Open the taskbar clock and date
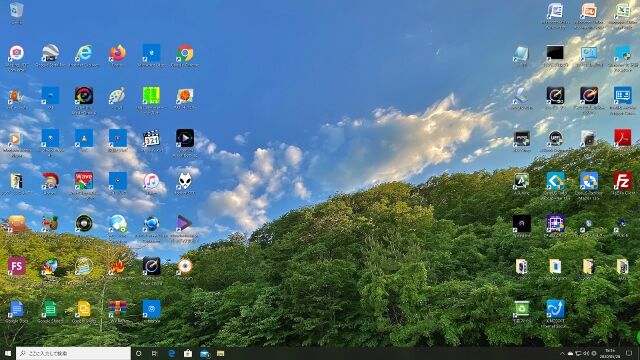Viewport: 640px width, 360px height. 610,353
